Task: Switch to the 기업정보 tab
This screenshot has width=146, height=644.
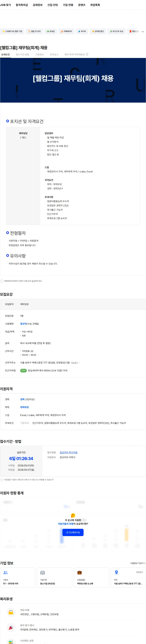Action: click(39, 54)
